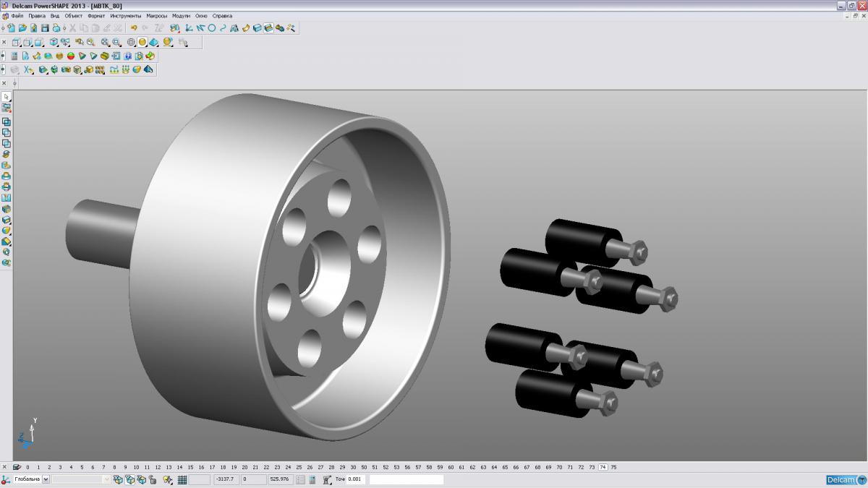Select the Surface tool icon
This screenshot has height=488, width=868.
[246, 27]
